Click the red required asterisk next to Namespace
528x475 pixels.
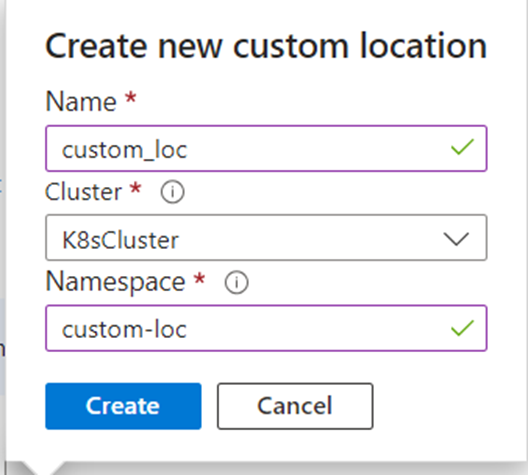pyautogui.click(x=199, y=279)
